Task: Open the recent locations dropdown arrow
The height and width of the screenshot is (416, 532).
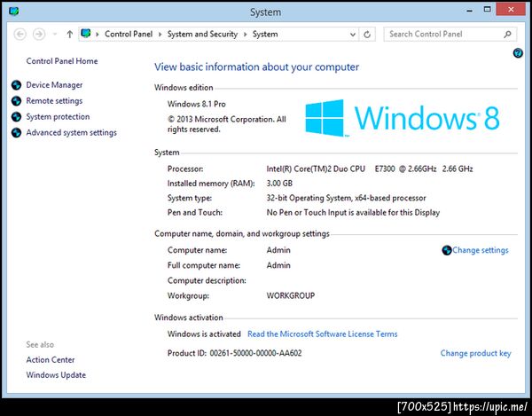Action: pyautogui.click(x=55, y=35)
